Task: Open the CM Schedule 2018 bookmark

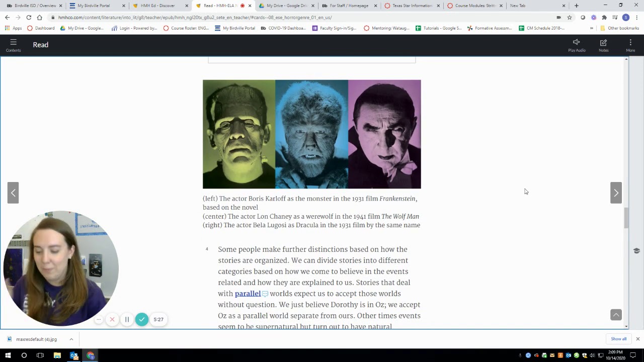Action: tap(541, 28)
